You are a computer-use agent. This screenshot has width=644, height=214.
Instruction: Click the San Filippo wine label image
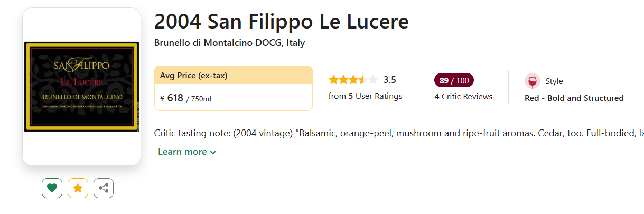coord(81,87)
